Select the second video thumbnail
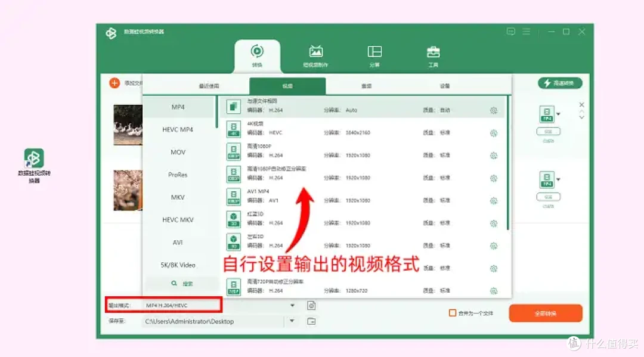644x357 pixels. point(128,190)
